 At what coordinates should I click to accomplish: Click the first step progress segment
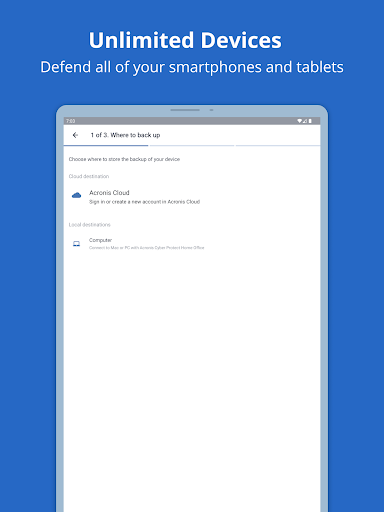pyautogui.click(x=106, y=146)
